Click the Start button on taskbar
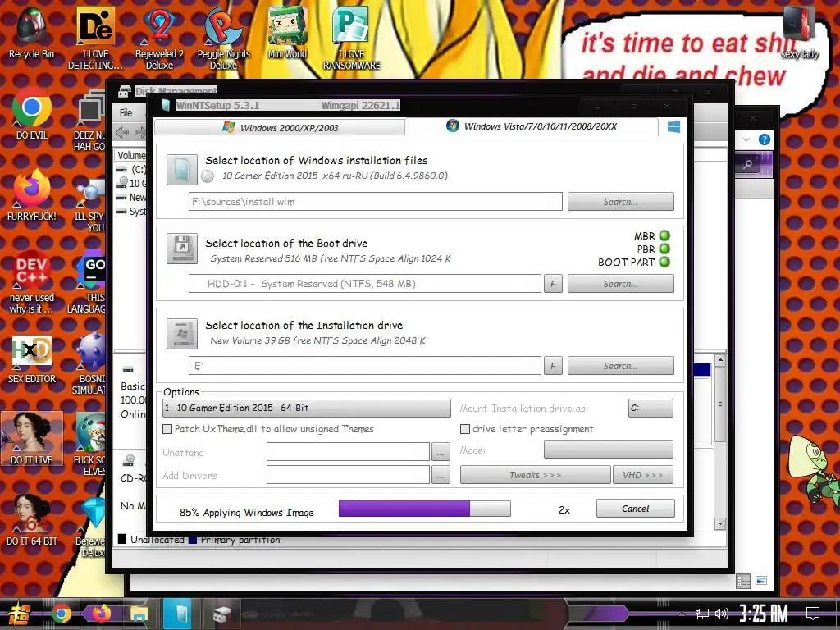The image size is (840, 630). 19,614
